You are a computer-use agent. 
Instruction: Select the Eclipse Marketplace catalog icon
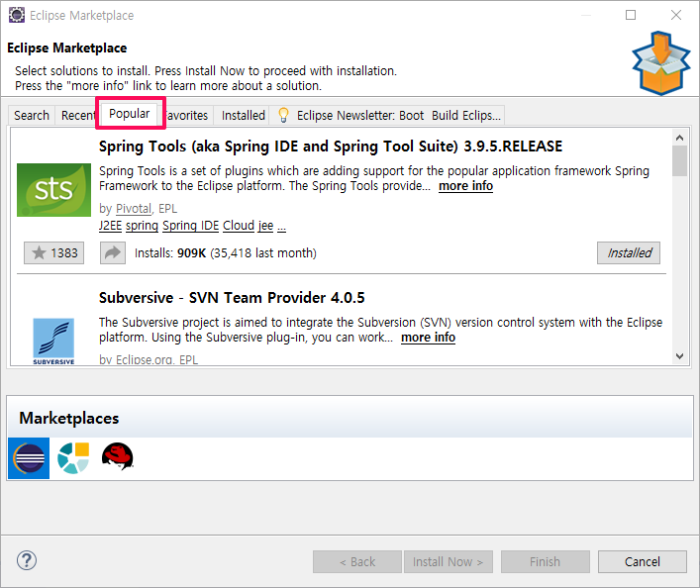point(29,458)
